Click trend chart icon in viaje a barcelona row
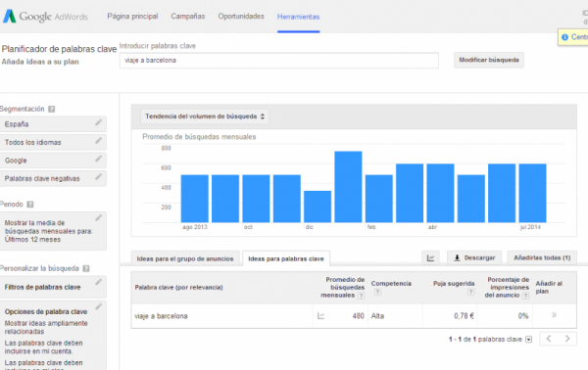This screenshot has width=588, height=370. coord(321,316)
